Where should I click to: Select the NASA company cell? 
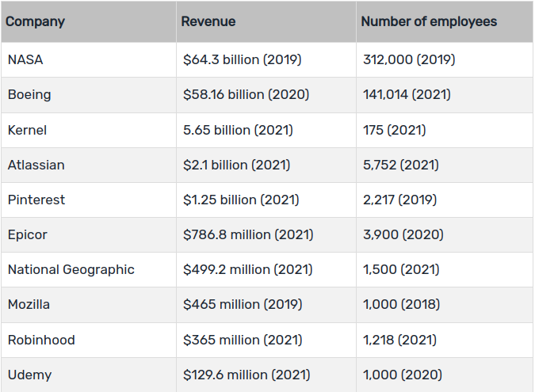pyautogui.click(x=26, y=59)
